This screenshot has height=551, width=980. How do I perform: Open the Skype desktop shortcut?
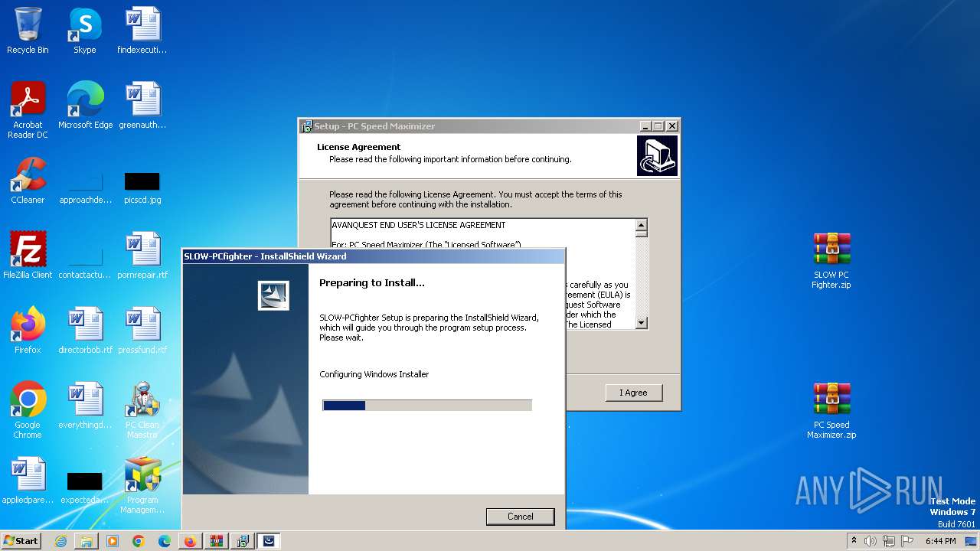85,31
